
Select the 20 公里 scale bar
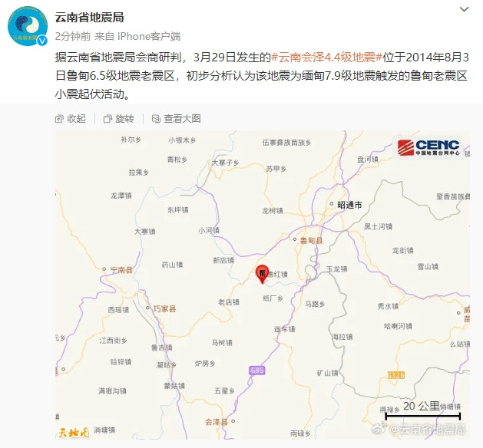pyautogui.click(x=422, y=410)
